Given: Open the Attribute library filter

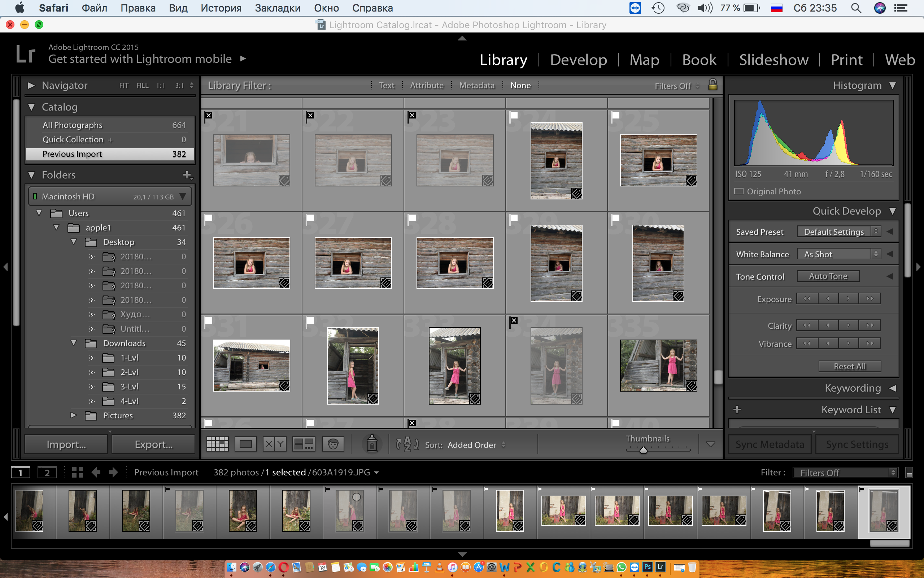Looking at the screenshot, I should 427,85.
